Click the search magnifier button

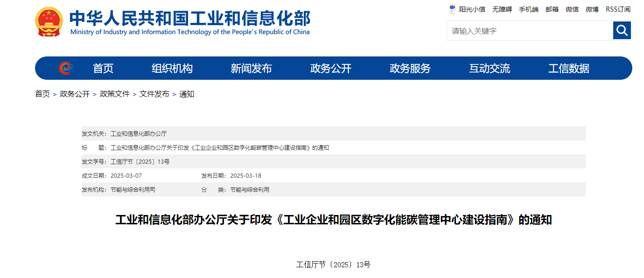(x=622, y=30)
